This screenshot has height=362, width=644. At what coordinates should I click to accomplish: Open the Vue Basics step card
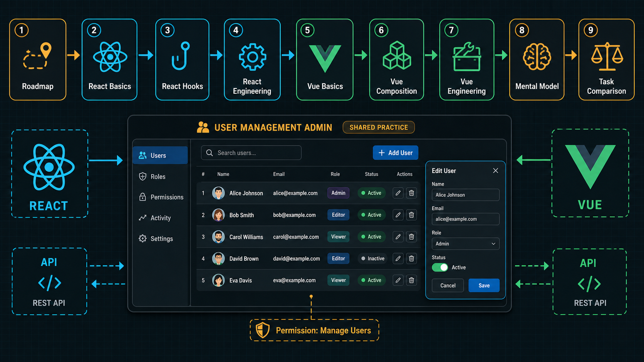(325, 60)
